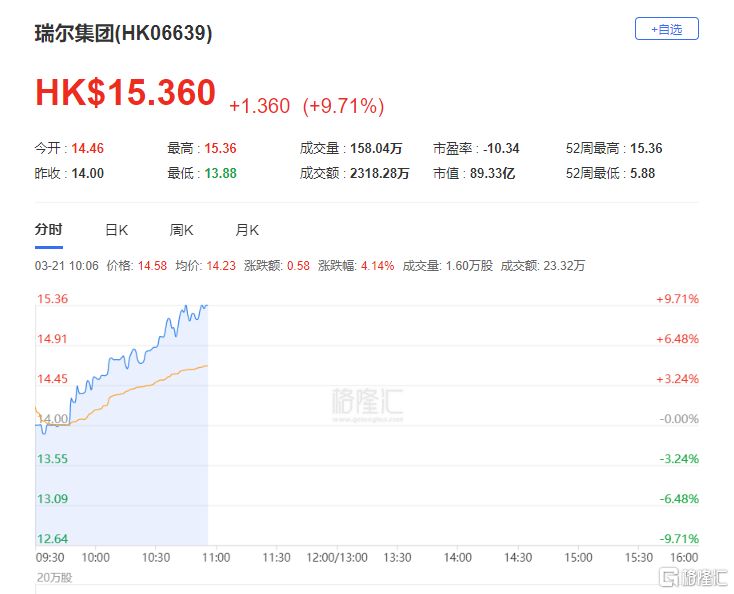Open the 周K weekly chart tab
The height and width of the screenshot is (594, 734).
181,230
